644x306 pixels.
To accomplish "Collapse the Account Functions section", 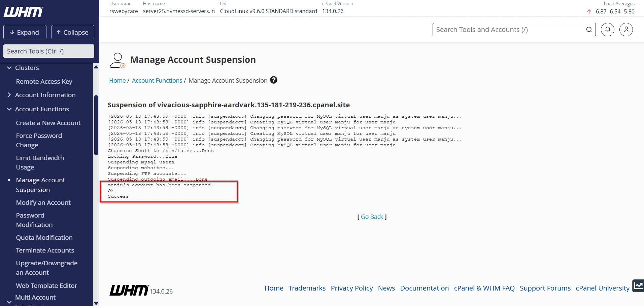I will coord(9,109).
